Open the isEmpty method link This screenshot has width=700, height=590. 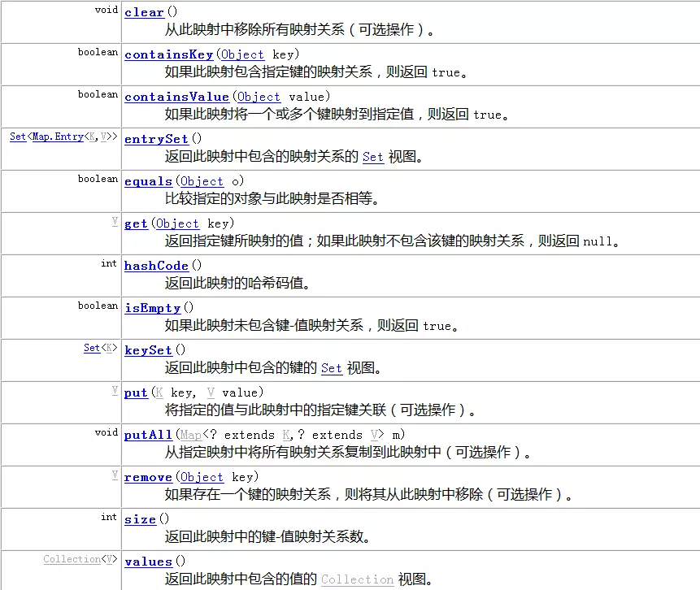pos(152,308)
